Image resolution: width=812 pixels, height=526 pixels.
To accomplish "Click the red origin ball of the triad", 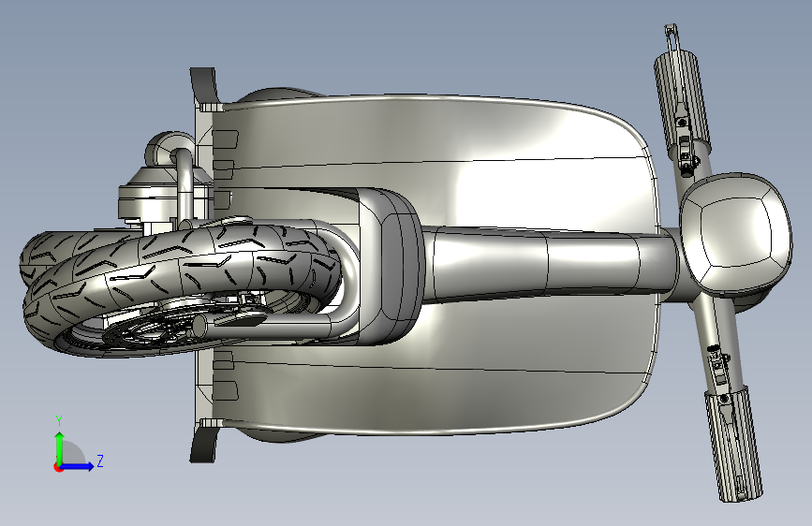I will tap(58, 467).
